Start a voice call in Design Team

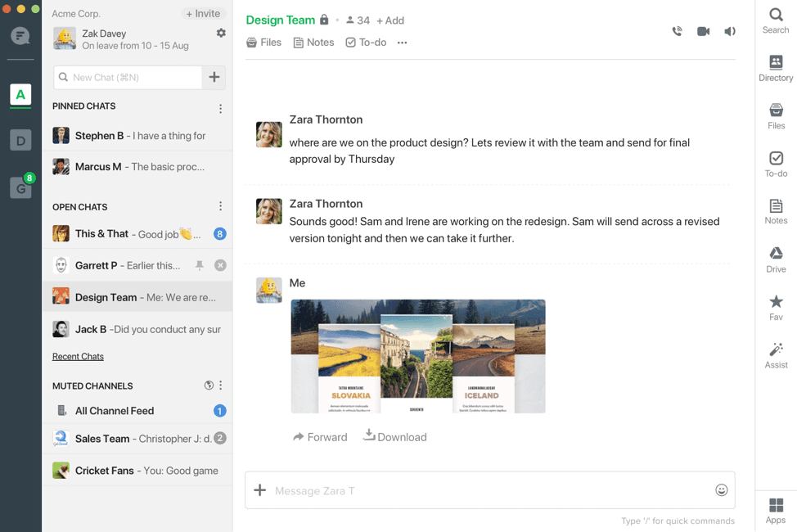pyautogui.click(x=678, y=31)
